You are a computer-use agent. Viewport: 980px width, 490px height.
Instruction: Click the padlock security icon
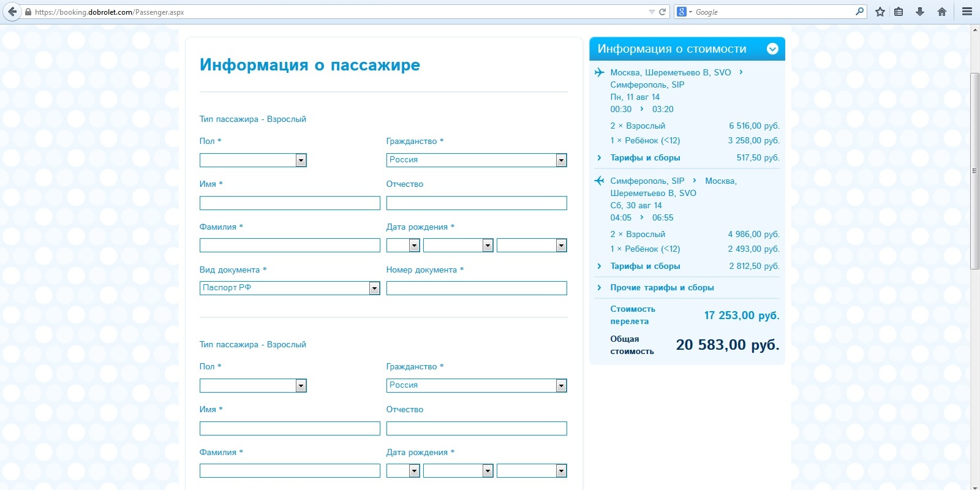(28, 12)
